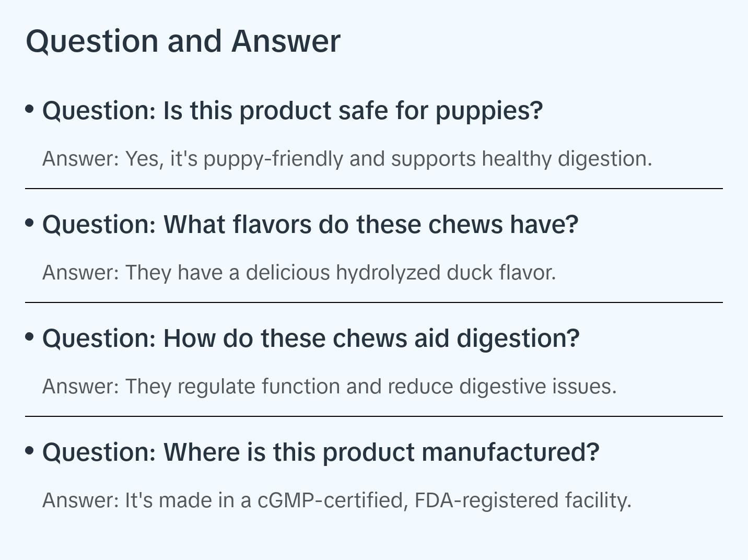
Task: Expand "Is this product safe for puppies?"
Action: [x=293, y=111]
